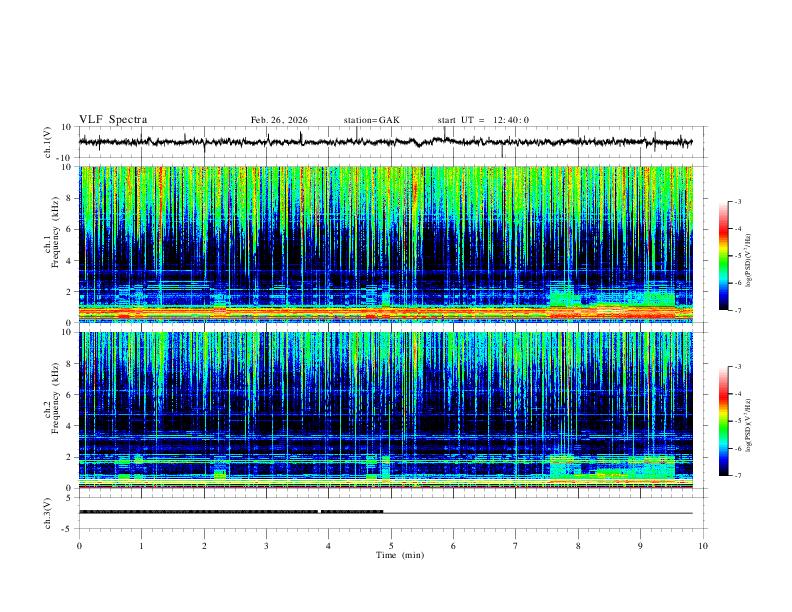Image resolution: width=792 pixels, height=612 pixels.
Task: Click the 'ch.1(V)' axis label
Action: coord(48,142)
